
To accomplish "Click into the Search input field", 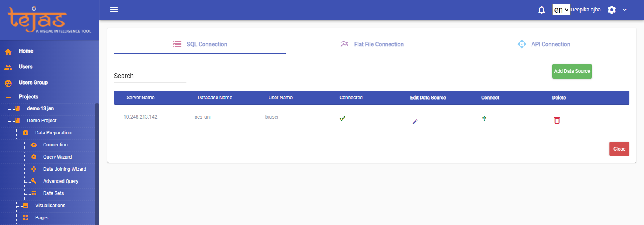I will [150, 76].
